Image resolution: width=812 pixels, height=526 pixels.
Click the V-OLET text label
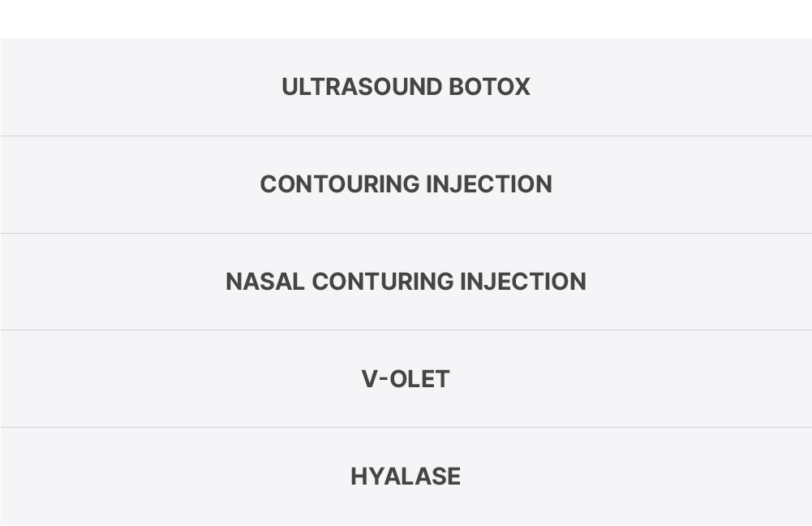(406, 379)
